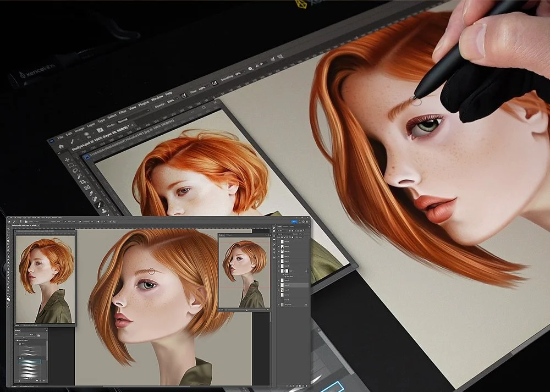This screenshot has width=550, height=392.
Task: Toggle pressure for opacity on tablet options bar
Action: coord(184,95)
